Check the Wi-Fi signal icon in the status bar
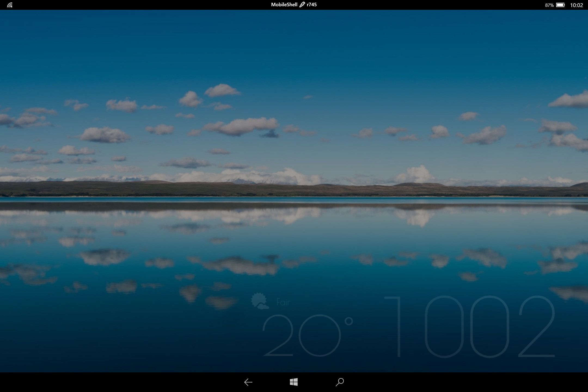The height and width of the screenshot is (392, 588). (x=10, y=5)
